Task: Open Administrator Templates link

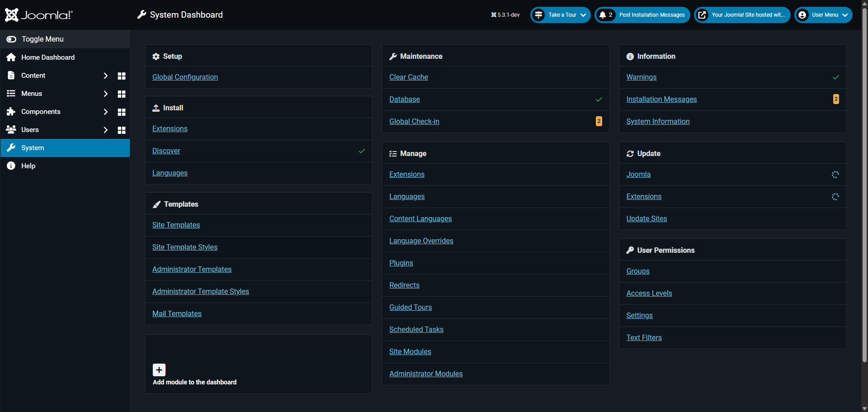Action: pos(192,270)
